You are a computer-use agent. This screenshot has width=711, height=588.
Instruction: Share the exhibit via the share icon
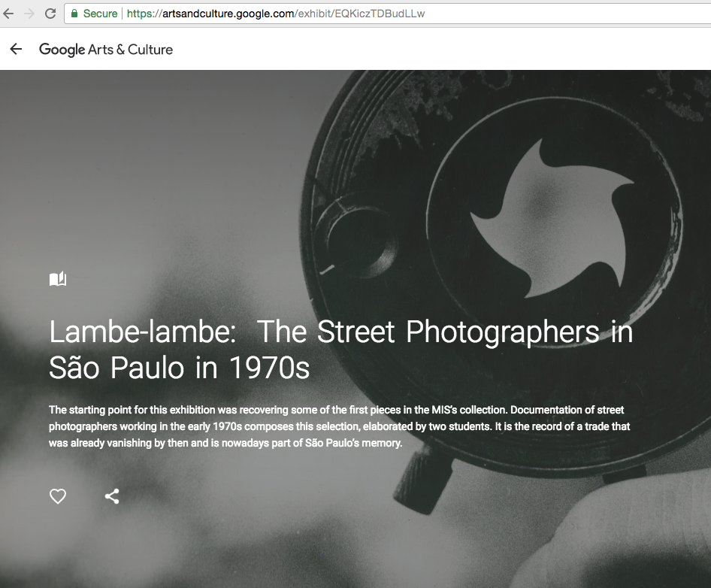coord(112,496)
